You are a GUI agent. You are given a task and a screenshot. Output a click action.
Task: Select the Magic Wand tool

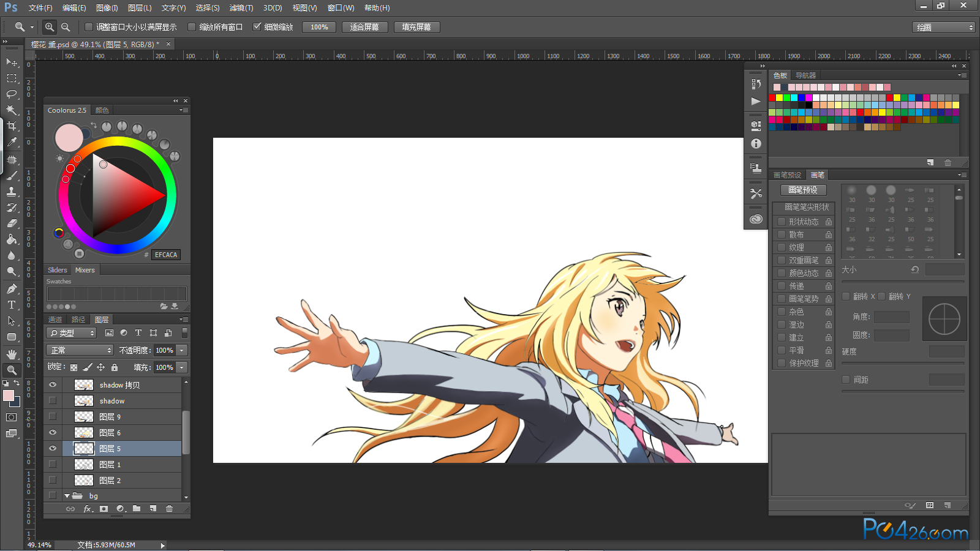pyautogui.click(x=12, y=110)
